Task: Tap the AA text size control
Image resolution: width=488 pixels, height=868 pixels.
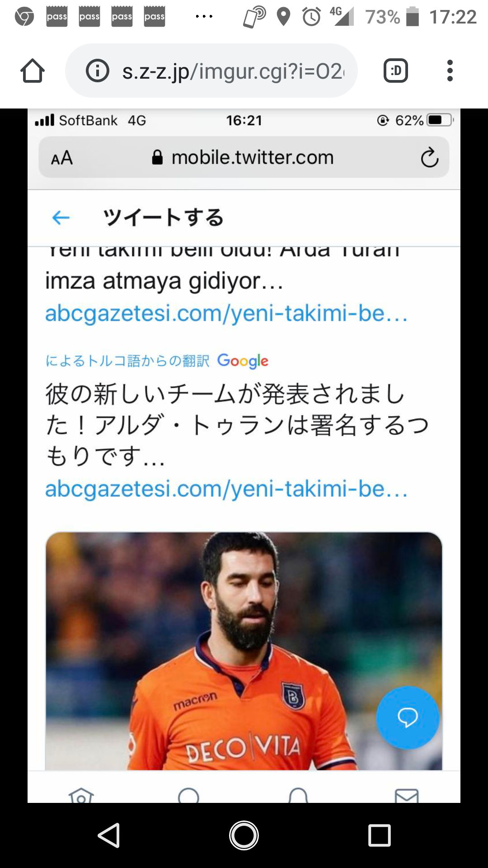Action: pos(62,158)
